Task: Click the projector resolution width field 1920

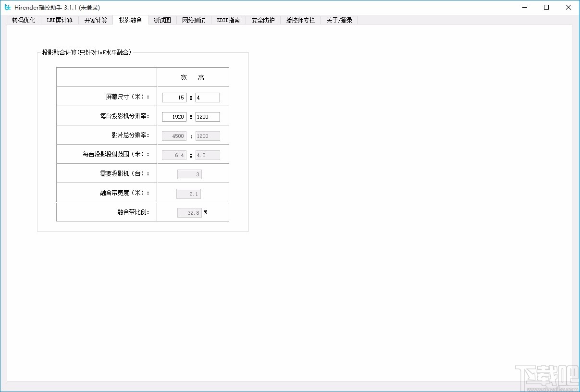Action: coord(174,116)
